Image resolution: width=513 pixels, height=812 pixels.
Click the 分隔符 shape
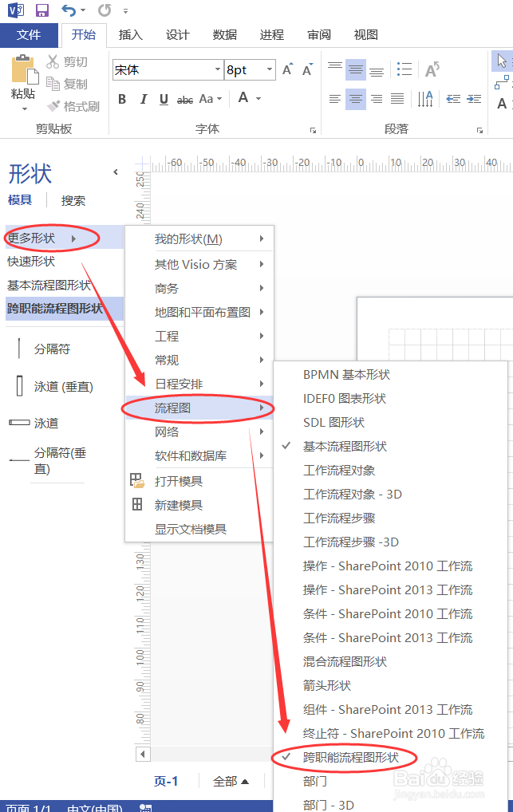point(44,349)
